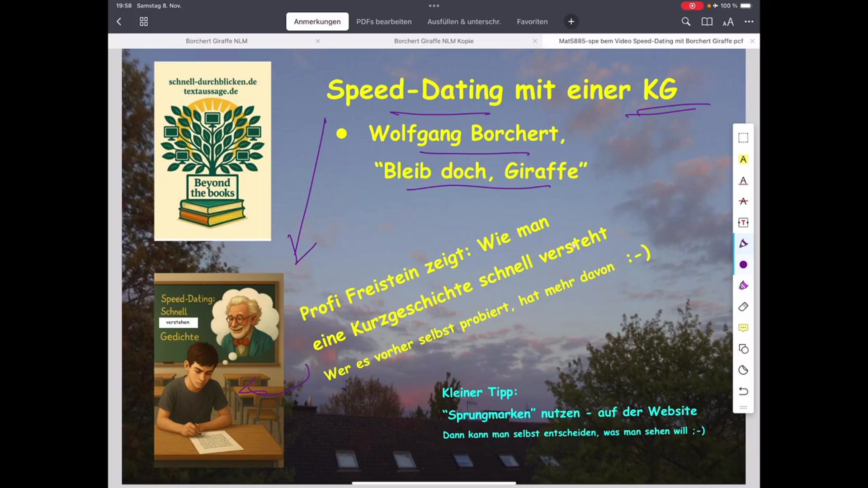
Task: Open the Favoriten menu
Action: click(532, 21)
